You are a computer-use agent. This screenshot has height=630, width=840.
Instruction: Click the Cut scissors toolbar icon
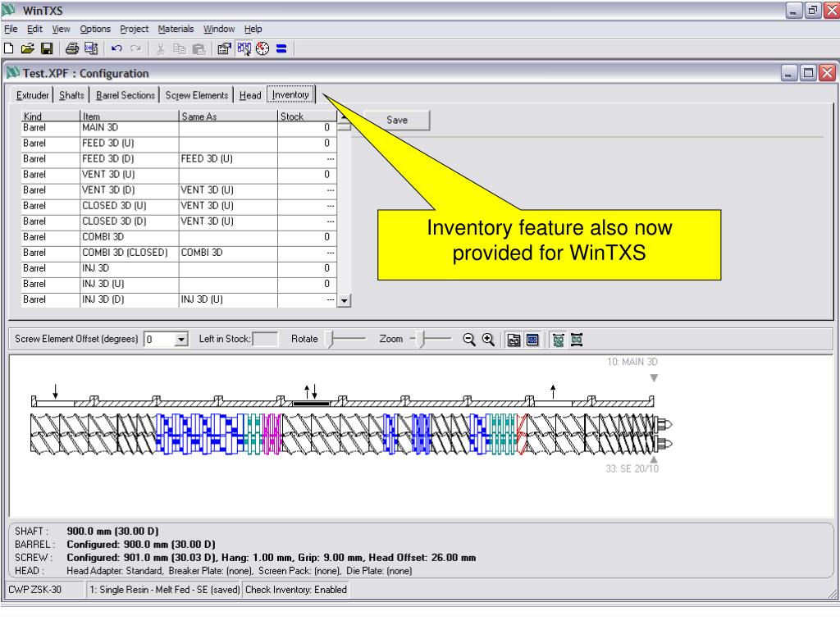tap(160, 48)
